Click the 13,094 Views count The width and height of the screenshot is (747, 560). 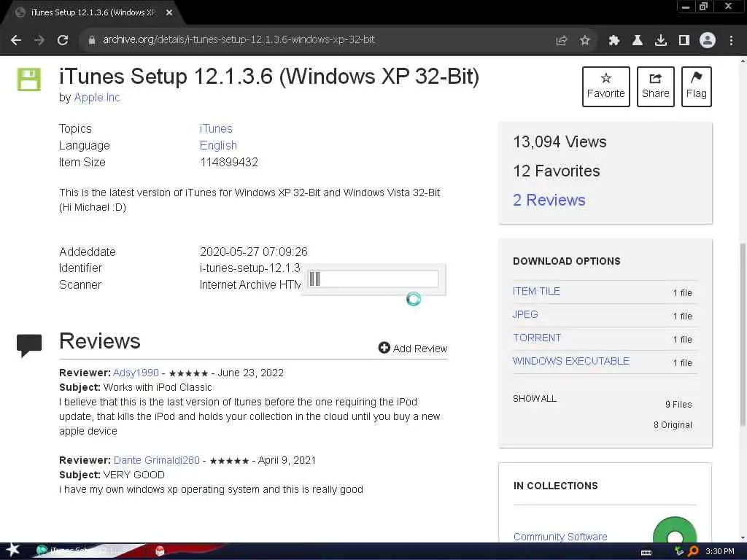tap(560, 142)
